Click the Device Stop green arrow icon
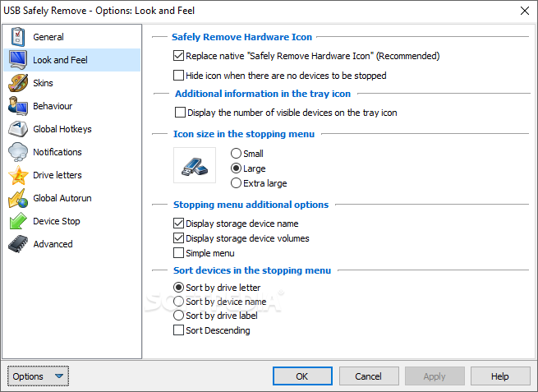Viewport: 538px width, 392px height. tap(18, 221)
